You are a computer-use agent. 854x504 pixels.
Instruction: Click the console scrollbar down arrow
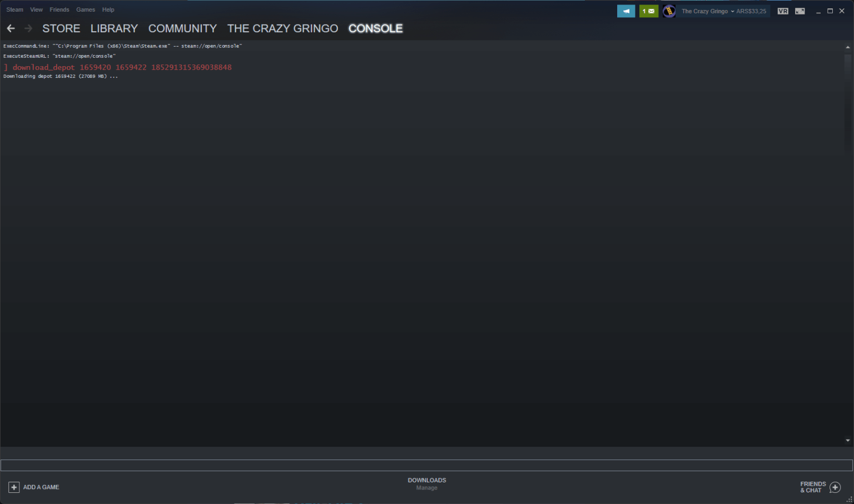pyautogui.click(x=848, y=441)
